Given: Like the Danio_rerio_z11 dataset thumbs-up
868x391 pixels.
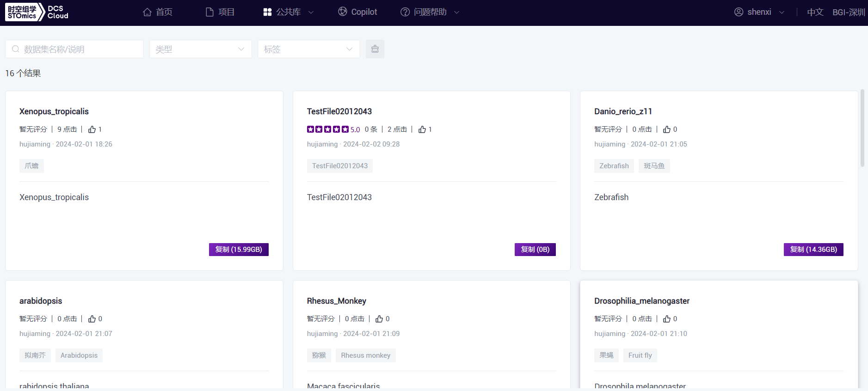Looking at the screenshot, I should pos(667,129).
